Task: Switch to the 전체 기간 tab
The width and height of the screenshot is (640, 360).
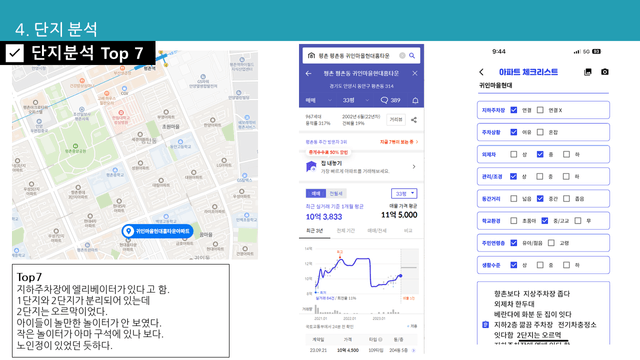Action: tap(345, 231)
